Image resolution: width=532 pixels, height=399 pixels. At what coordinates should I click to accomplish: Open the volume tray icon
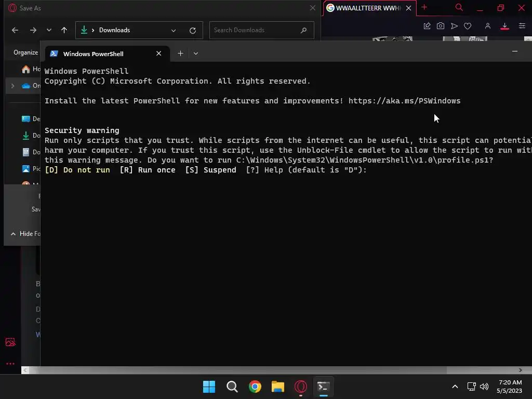click(x=484, y=387)
